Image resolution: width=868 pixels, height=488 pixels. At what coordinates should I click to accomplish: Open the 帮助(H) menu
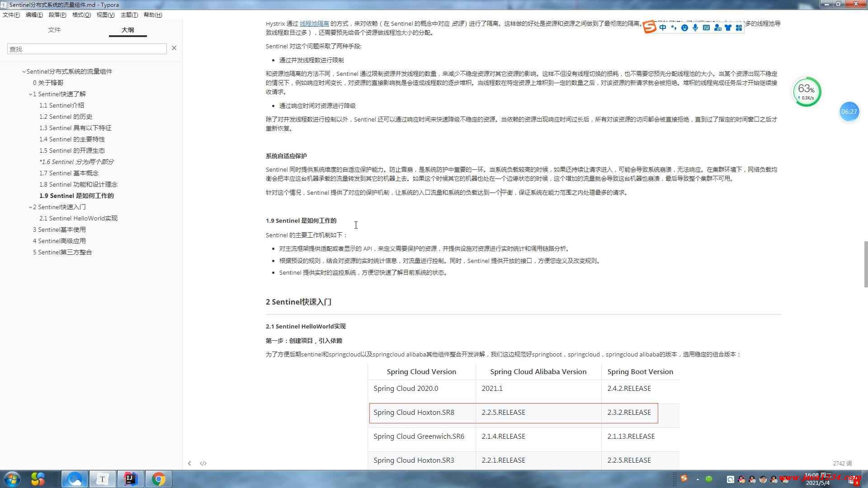click(x=153, y=14)
